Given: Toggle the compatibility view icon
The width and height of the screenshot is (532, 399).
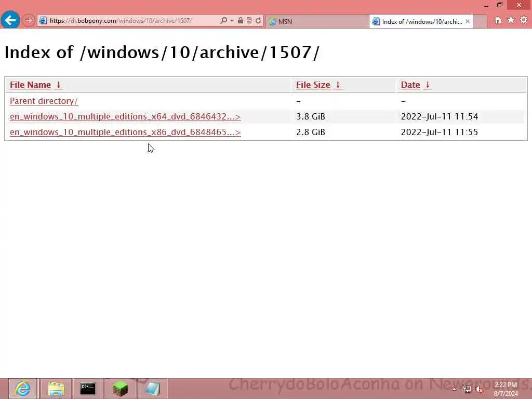Looking at the screenshot, I should pos(249,21).
